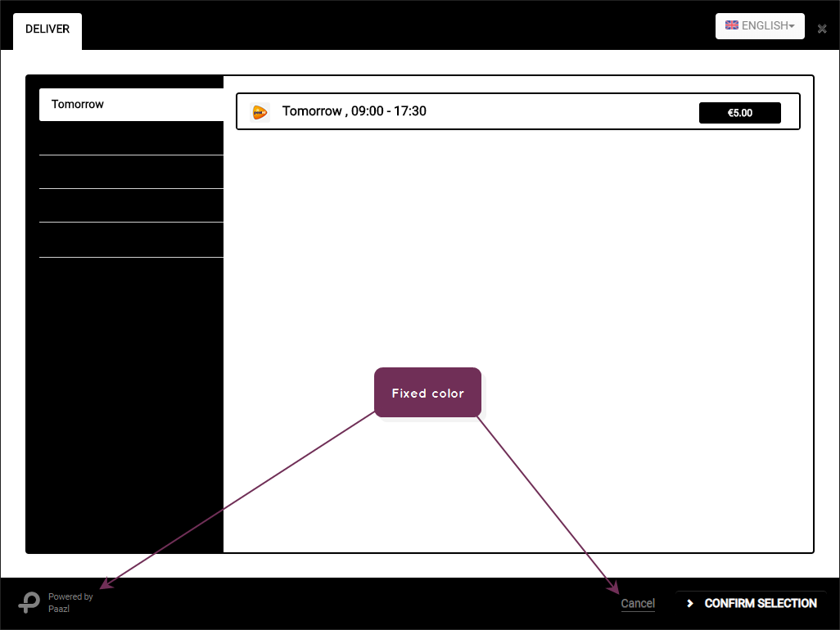Open the ENGLISH language dropdown
The image size is (840, 630).
click(760, 25)
